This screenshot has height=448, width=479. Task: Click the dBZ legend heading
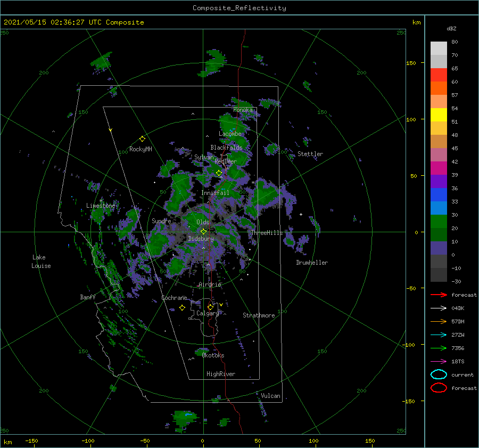pyautogui.click(x=451, y=28)
